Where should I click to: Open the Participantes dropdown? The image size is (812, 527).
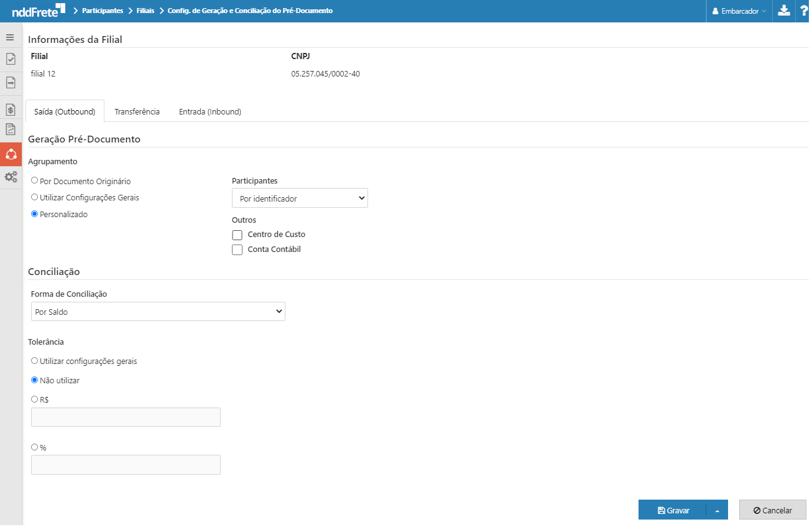(x=300, y=198)
